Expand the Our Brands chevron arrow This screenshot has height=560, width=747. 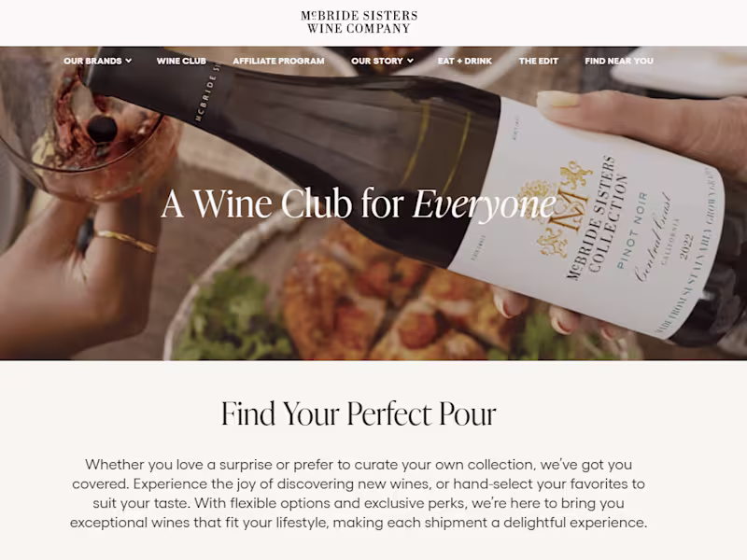129,61
